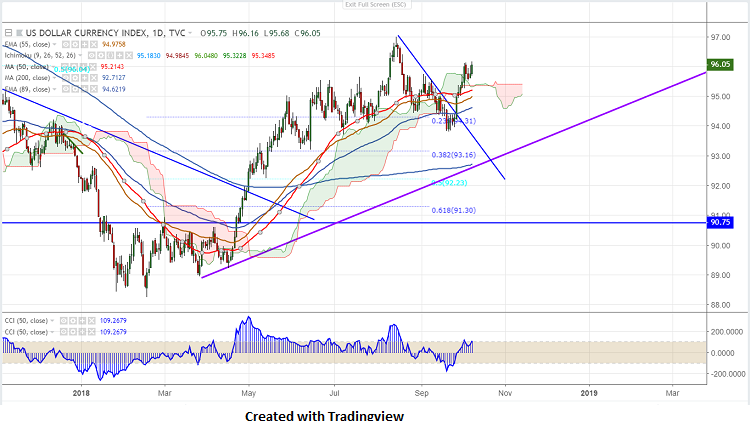Screen dimensions: 752x421
Task: Toggle eye icon on the lower CCI (50, close) row
Action: (64, 332)
